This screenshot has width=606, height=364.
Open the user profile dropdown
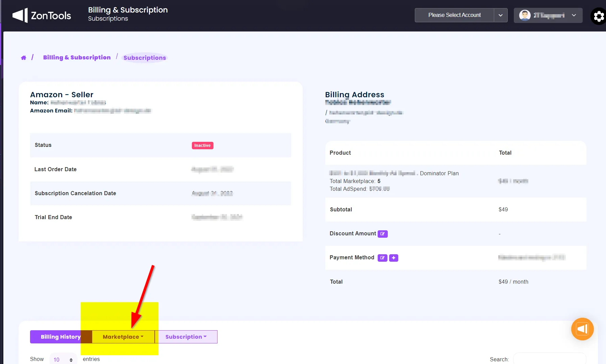point(548,15)
